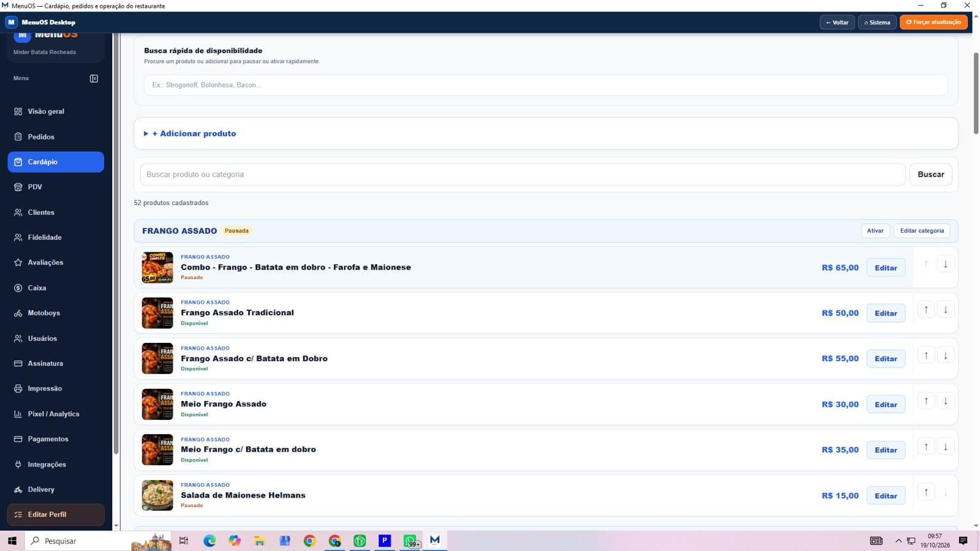Focus the quick availability search field

tap(546, 85)
